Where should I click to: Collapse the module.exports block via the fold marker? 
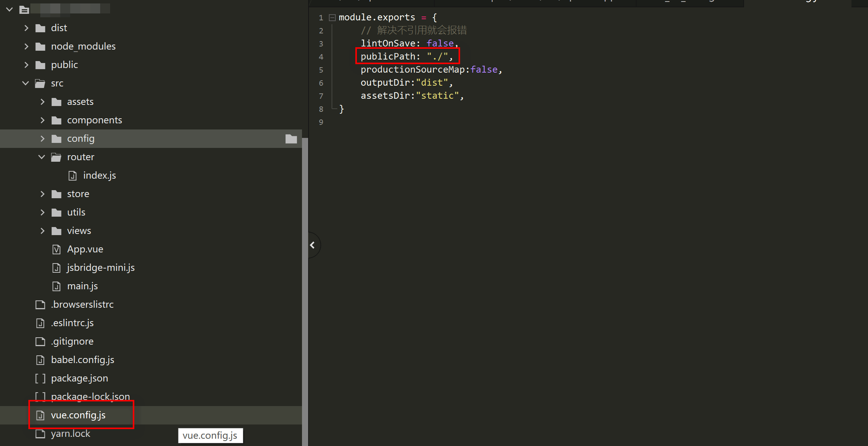(332, 17)
